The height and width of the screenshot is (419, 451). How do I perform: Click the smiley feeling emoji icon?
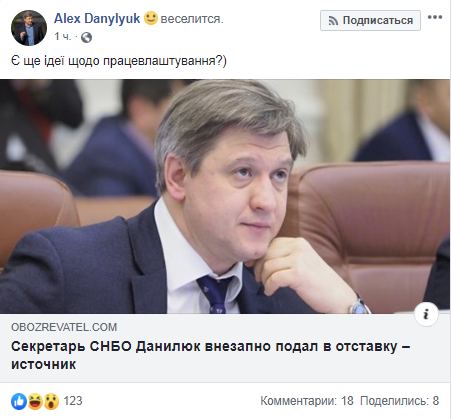151,18
